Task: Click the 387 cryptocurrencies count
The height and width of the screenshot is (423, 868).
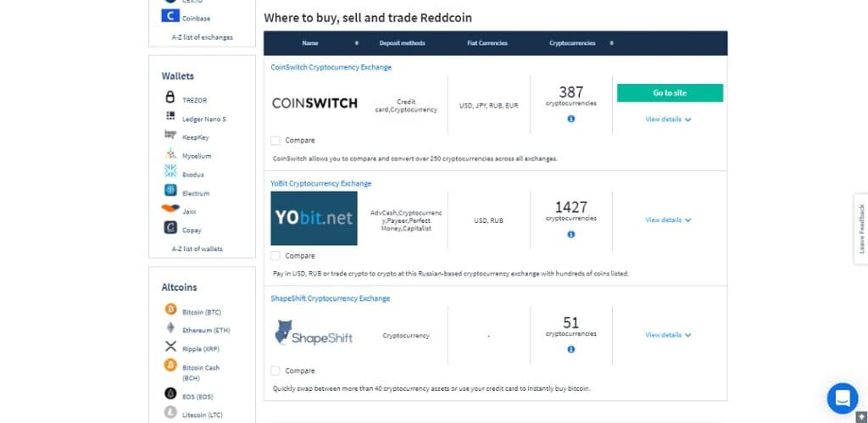Action: (571, 92)
